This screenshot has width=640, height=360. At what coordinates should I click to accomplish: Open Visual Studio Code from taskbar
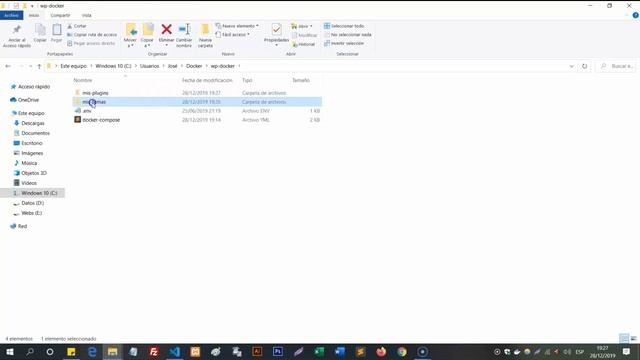tap(175, 352)
